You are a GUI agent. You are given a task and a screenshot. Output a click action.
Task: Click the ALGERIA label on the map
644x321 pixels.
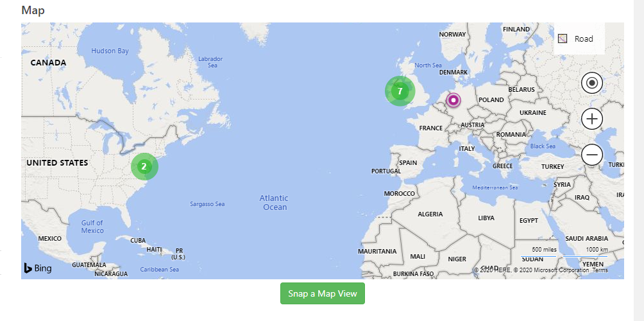point(430,214)
